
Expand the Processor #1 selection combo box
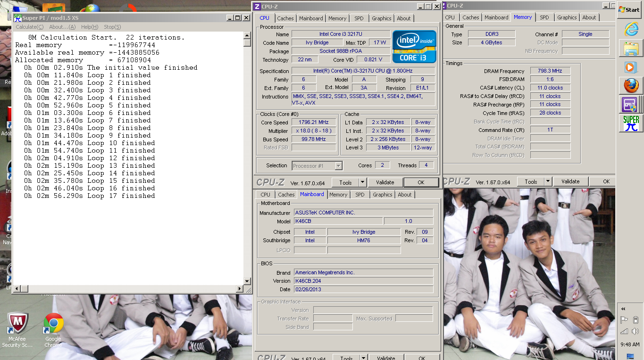click(x=338, y=166)
